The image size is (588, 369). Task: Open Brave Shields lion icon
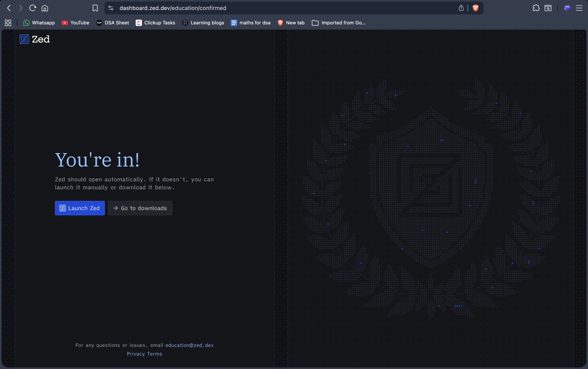476,8
